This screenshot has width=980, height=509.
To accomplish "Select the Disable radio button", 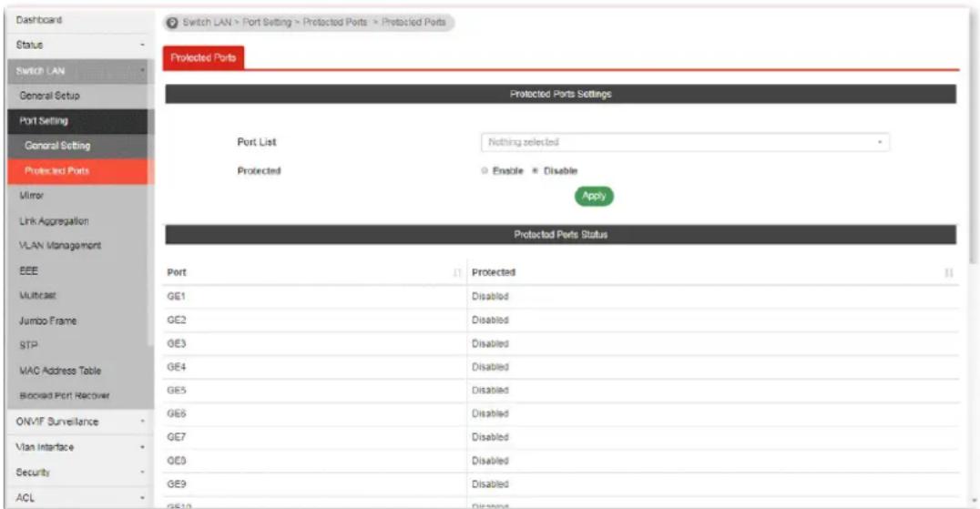I will (535, 170).
